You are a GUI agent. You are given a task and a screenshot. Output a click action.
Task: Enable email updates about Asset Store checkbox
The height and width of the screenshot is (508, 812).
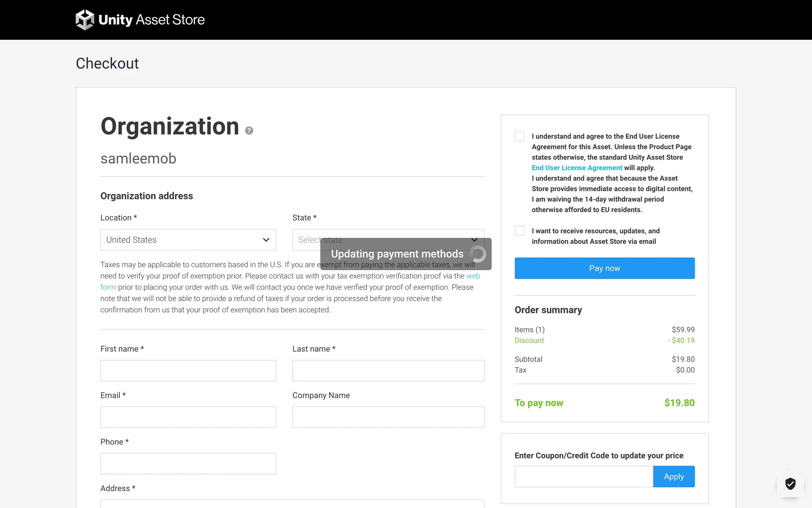click(x=519, y=231)
